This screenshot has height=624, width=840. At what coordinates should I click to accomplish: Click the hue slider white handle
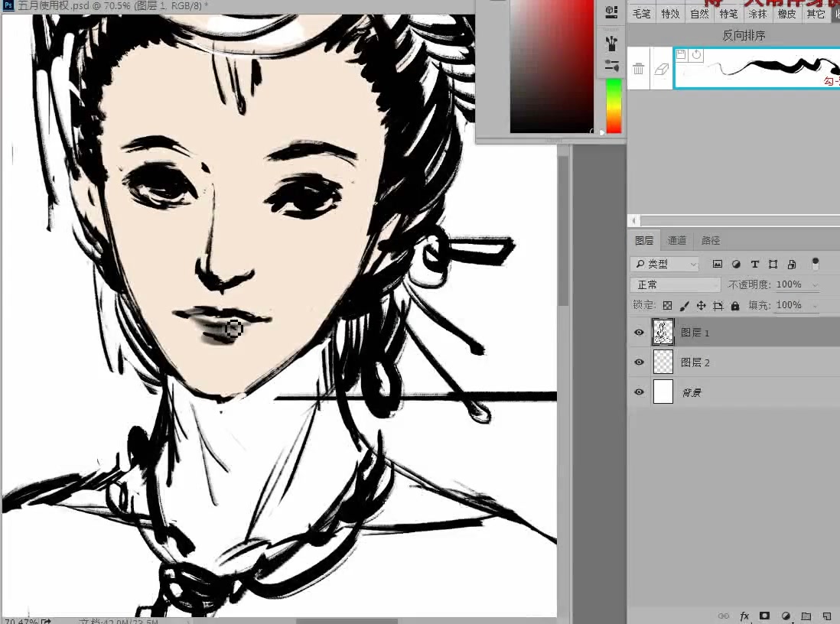pyautogui.click(x=601, y=132)
